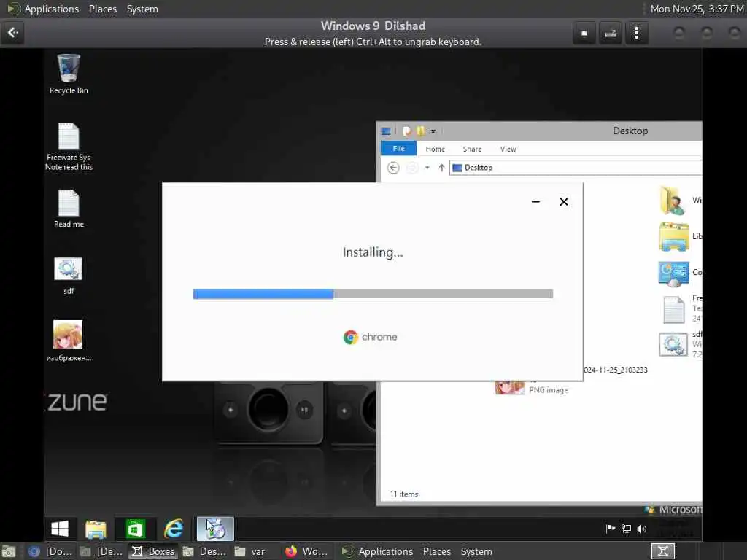Switch to Home tab in Explorer
The image size is (747, 560).
[x=436, y=149]
